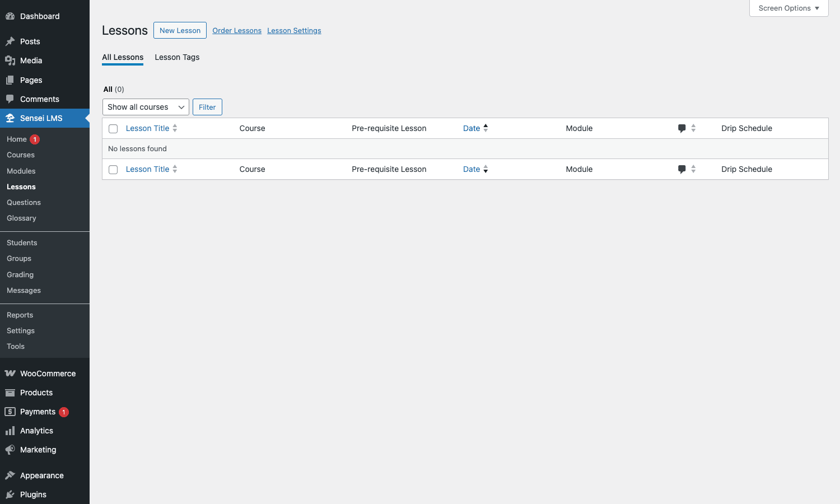Toggle Lesson Title sort arrows in footer
This screenshot has height=504, width=840.
click(175, 169)
